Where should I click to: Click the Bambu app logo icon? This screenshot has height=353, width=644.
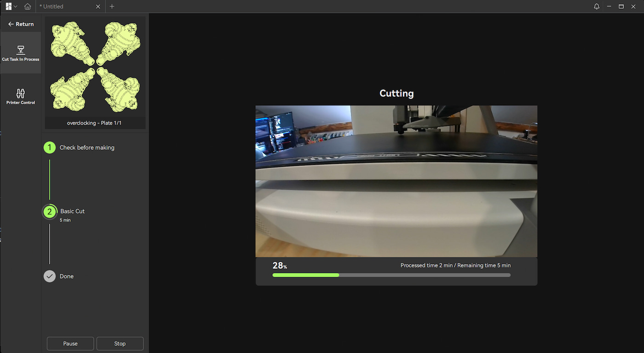[x=8, y=6]
